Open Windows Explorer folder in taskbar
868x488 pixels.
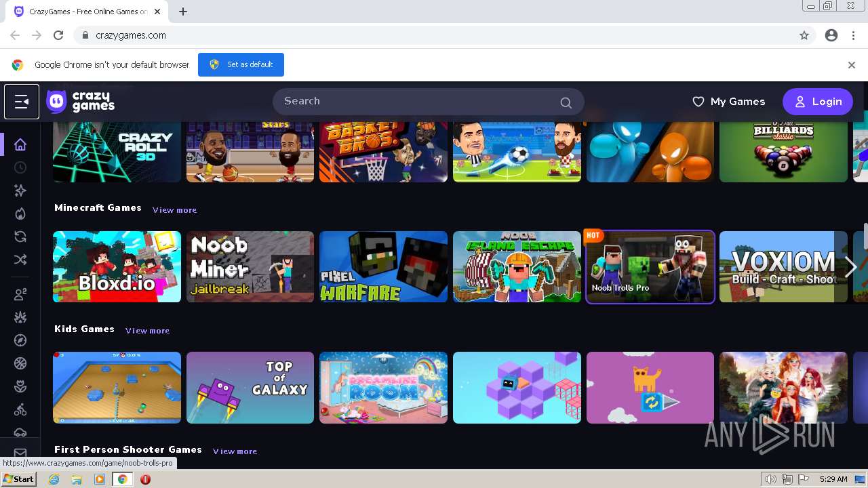point(77,479)
